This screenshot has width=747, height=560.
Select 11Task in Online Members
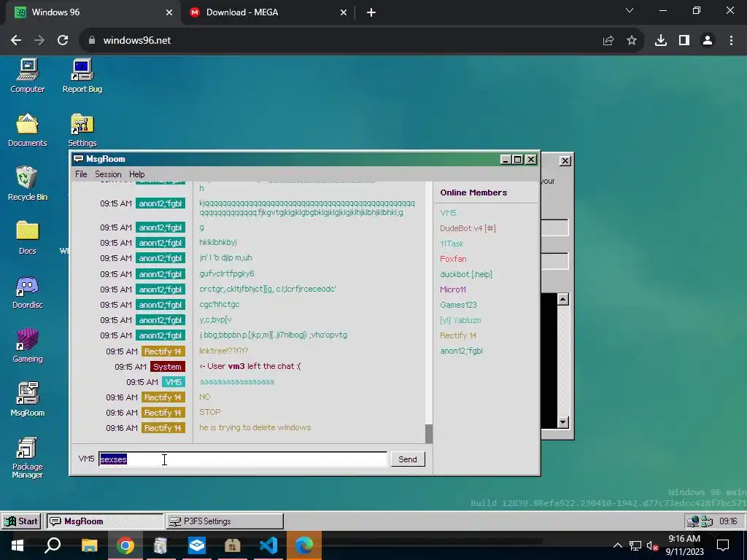point(452,244)
